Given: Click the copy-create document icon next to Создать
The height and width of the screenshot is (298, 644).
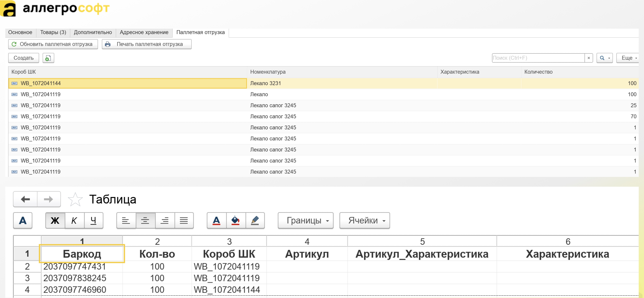Looking at the screenshot, I should [48, 58].
